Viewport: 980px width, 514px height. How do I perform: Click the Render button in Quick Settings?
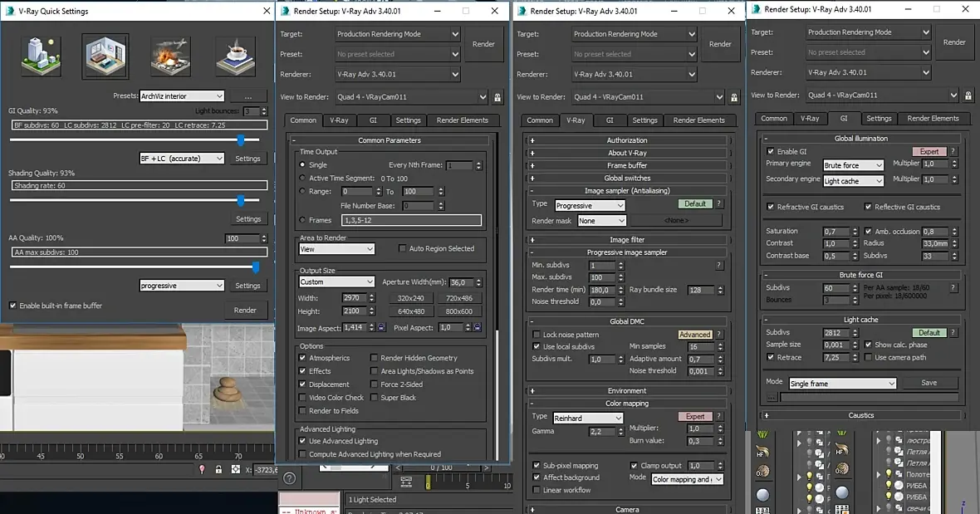pyautogui.click(x=245, y=311)
